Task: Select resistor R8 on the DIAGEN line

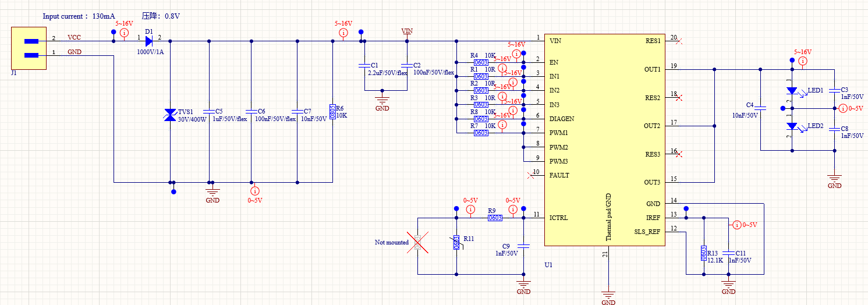Action: click(x=481, y=119)
